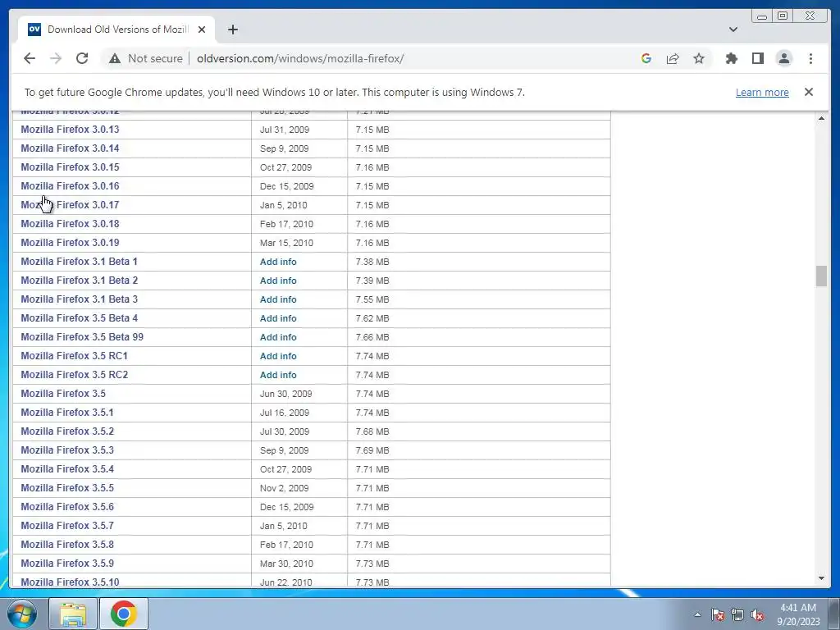Open Mozilla Firefox 3.5.7 link
This screenshot has height=630, width=840.
[x=67, y=526]
